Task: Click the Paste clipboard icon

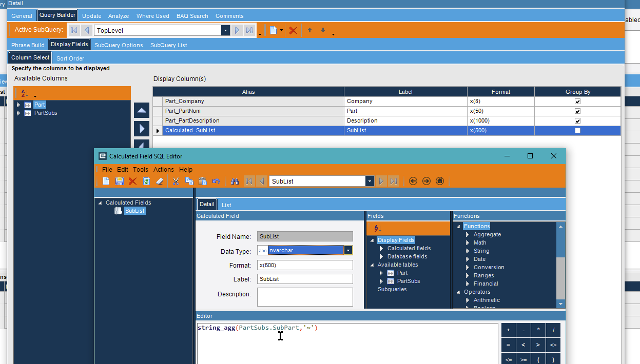Action: (x=202, y=181)
